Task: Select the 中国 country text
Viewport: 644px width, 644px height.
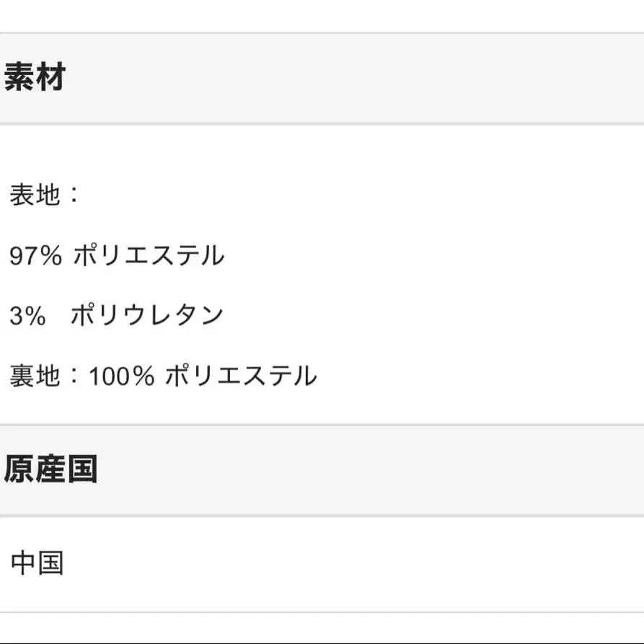Action: 37,563
